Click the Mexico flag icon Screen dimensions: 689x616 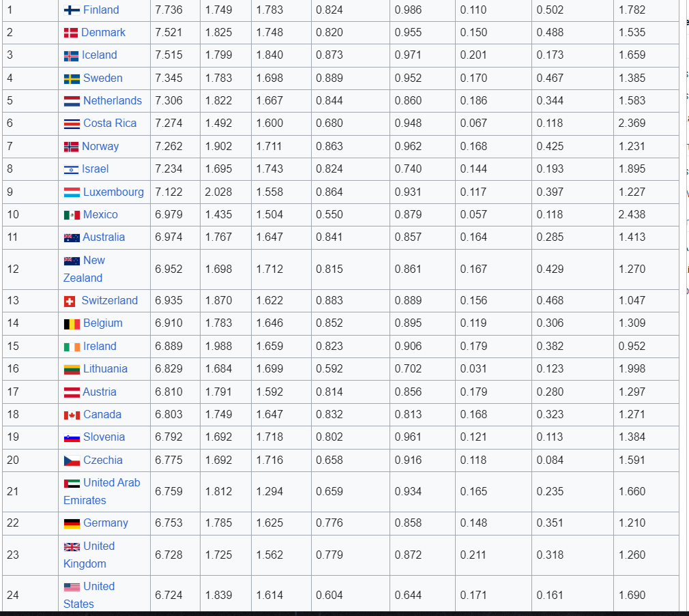point(72,215)
